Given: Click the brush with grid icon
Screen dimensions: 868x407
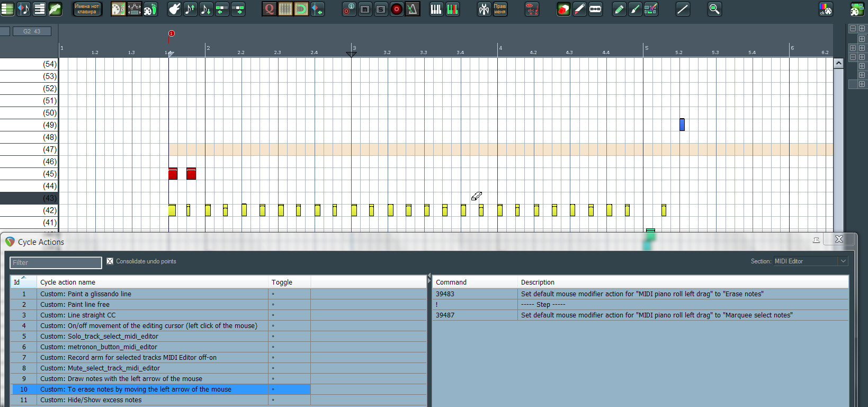Looking at the screenshot, I should [651, 9].
